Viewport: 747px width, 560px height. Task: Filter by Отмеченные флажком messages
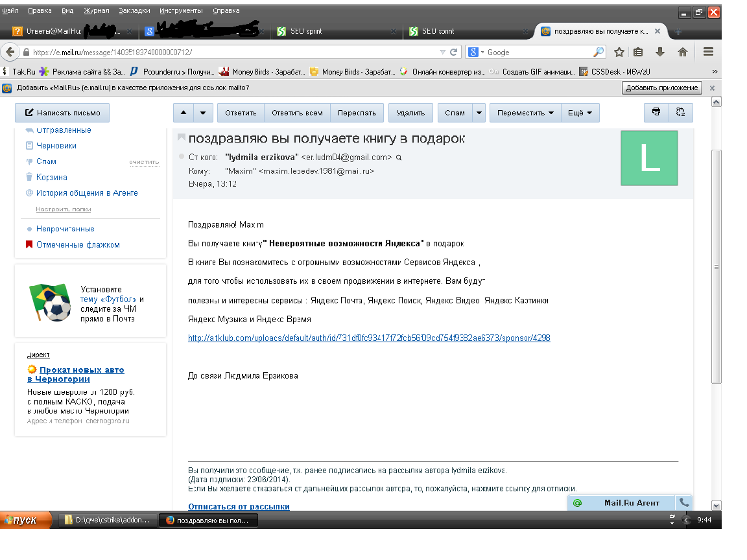click(78, 245)
